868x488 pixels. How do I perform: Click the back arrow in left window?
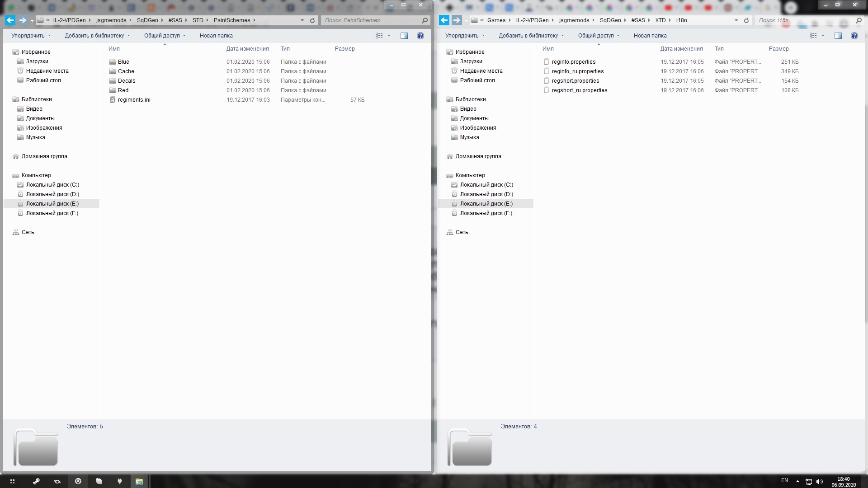[x=10, y=20]
